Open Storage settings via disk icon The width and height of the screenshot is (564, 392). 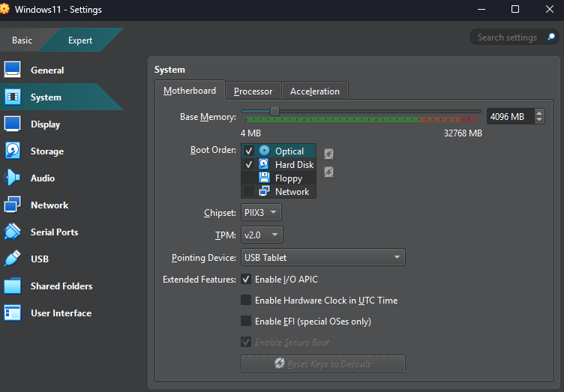tap(12, 151)
